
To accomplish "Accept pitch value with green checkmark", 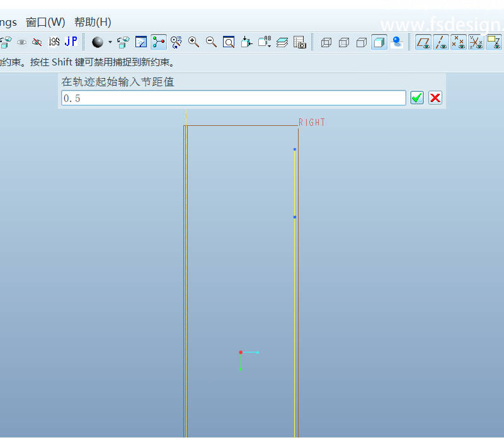I will pos(417,98).
